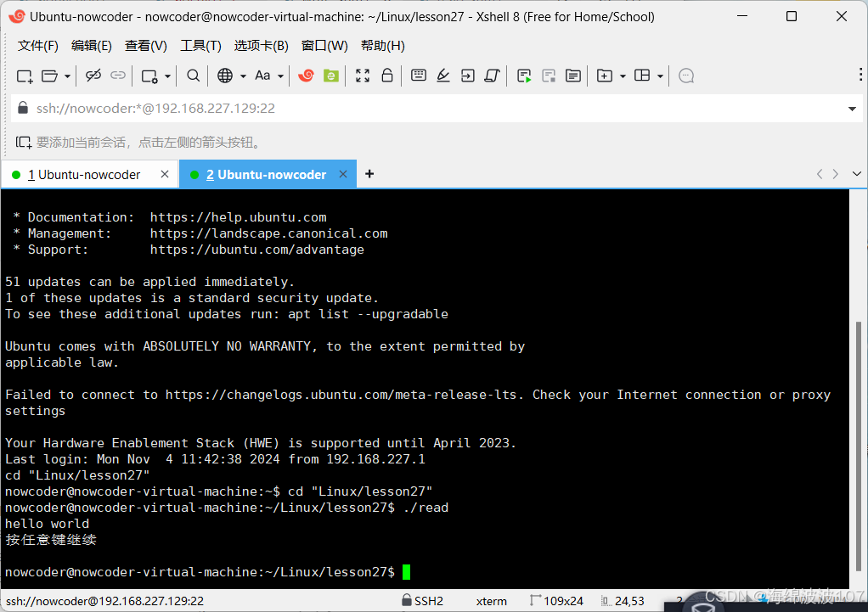Click the add current session arrow button
The height and width of the screenshot is (612, 868).
coord(23,143)
